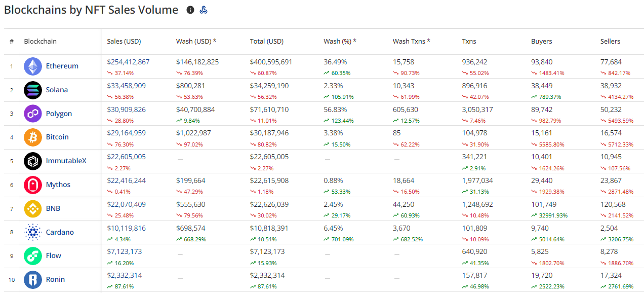Open the Flow blockchain link
This screenshot has height=293, width=644.
tap(54, 255)
